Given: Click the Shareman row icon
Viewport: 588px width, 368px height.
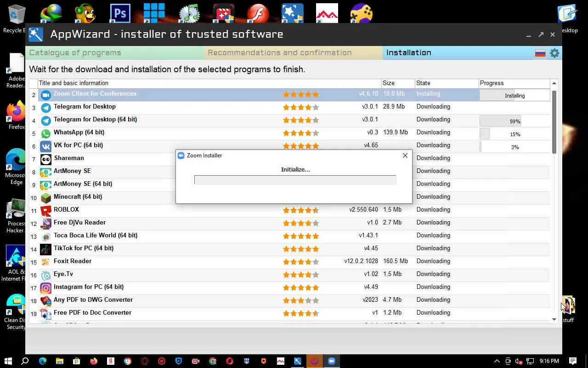Looking at the screenshot, I should tap(45, 160).
